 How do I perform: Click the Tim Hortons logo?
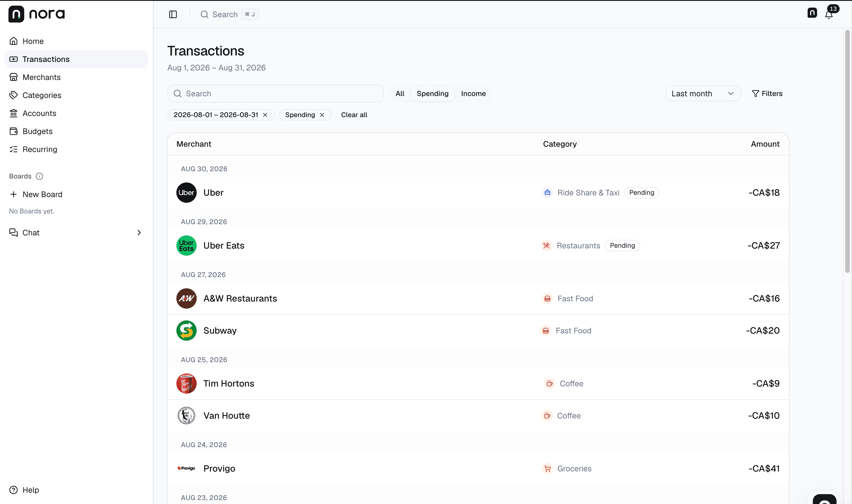click(x=186, y=383)
